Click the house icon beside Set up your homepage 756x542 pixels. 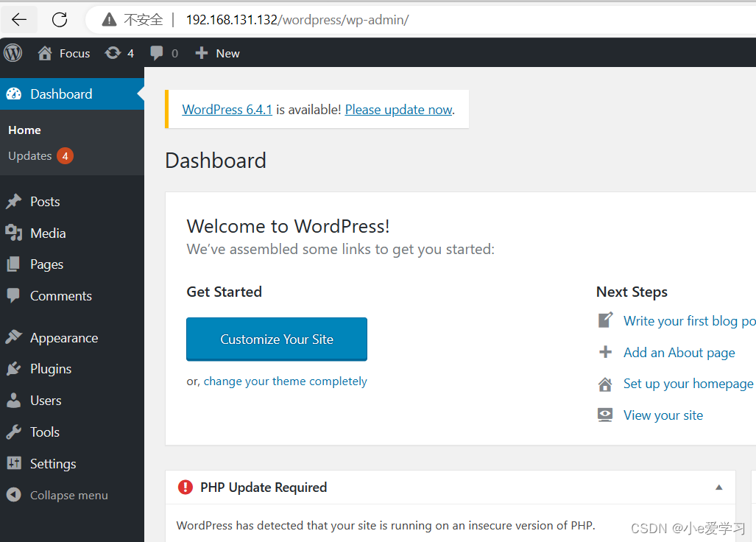606,384
